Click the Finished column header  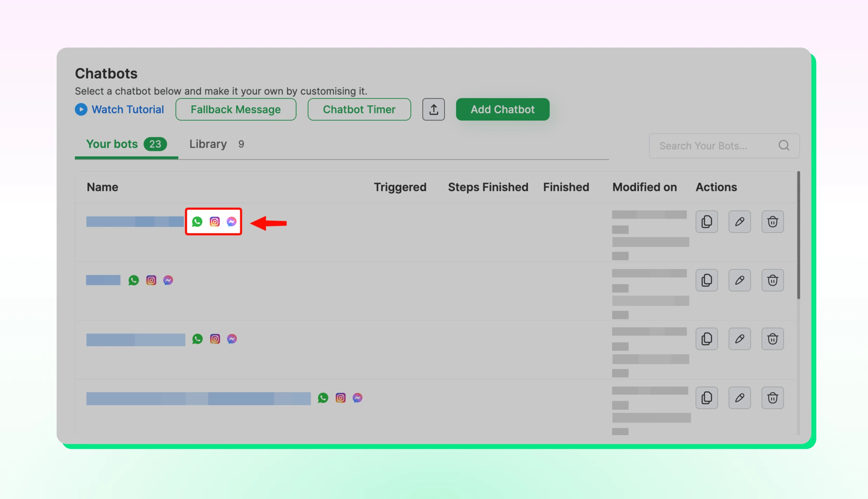pyautogui.click(x=566, y=187)
